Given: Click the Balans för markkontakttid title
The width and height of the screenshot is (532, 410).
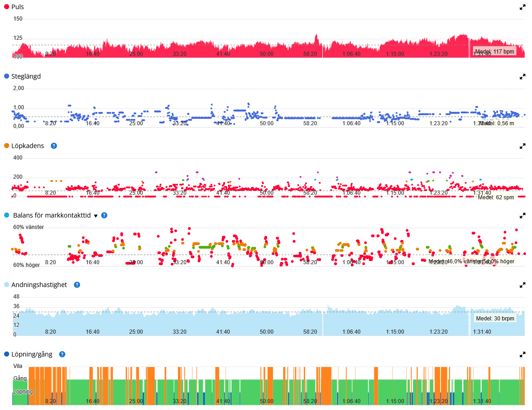Looking at the screenshot, I should click(x=52, y=215).
